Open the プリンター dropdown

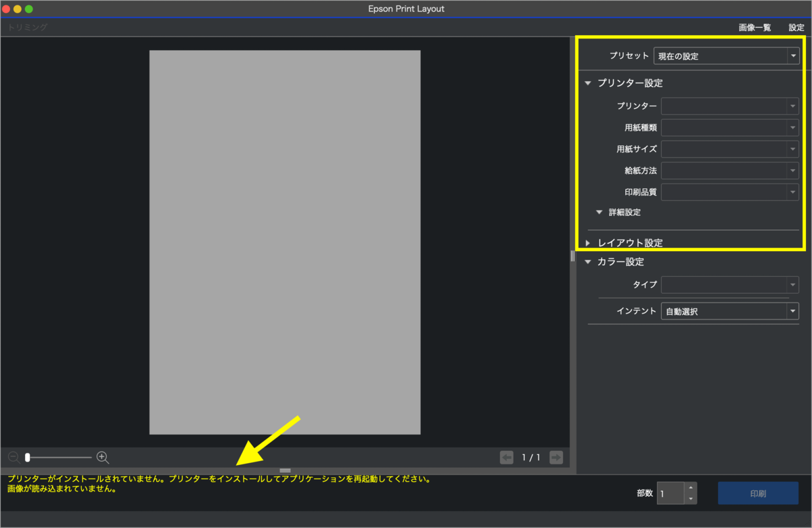pos(730,106)
